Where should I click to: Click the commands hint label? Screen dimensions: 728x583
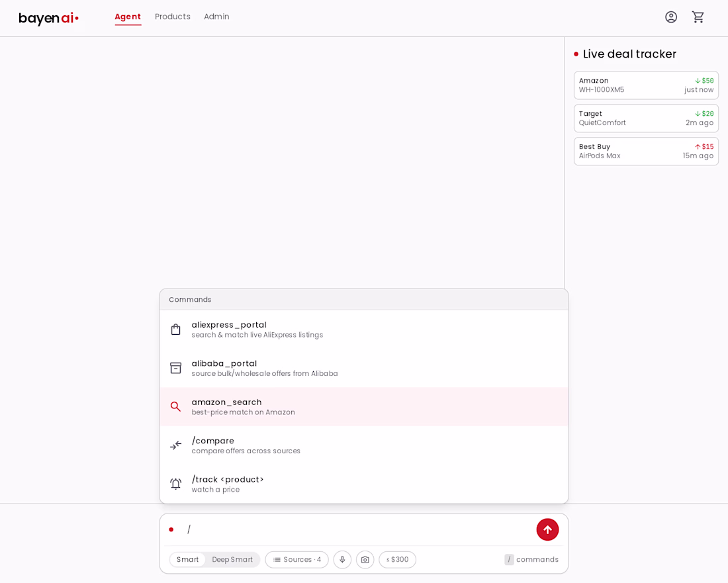(x=537, y=559)
